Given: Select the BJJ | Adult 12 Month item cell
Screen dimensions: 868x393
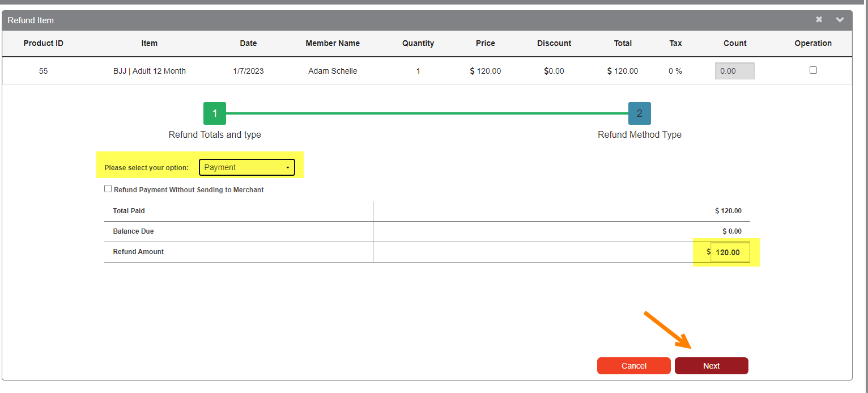Looking at the screenshot, I should (150, 71).
